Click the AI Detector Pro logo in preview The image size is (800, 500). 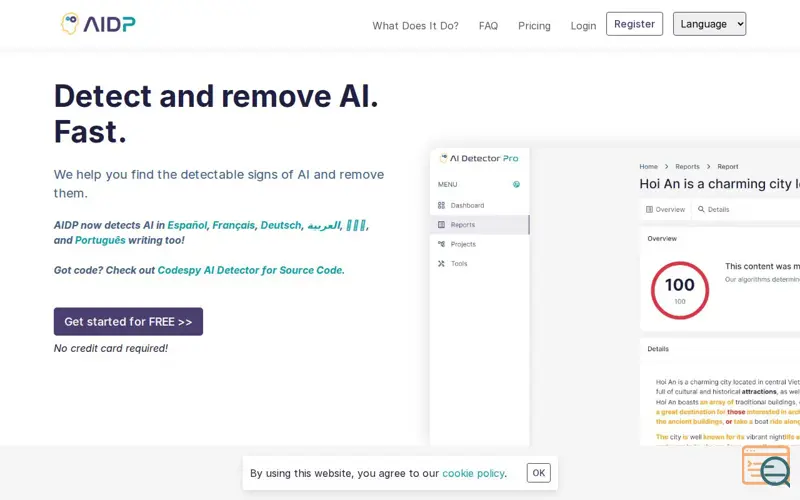pyautogui.click(x=479, y=158)
